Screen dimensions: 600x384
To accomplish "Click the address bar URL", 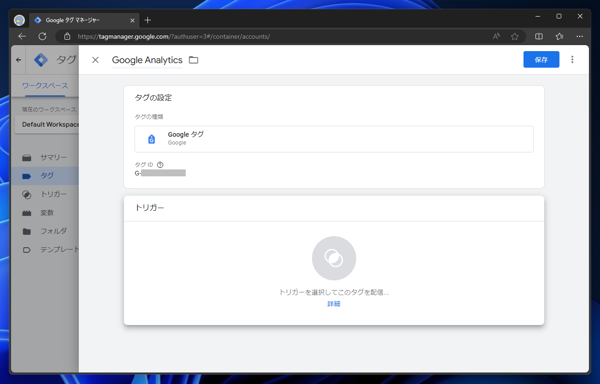I will click(174, 37).
